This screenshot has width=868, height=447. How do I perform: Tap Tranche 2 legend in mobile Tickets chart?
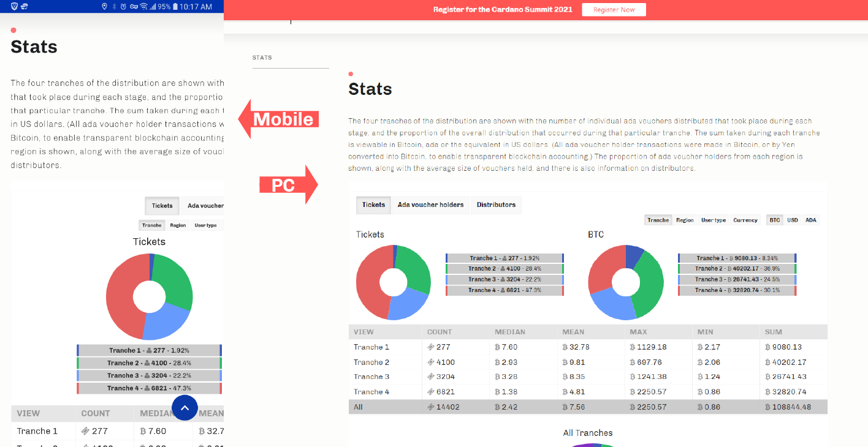[149, 363]
